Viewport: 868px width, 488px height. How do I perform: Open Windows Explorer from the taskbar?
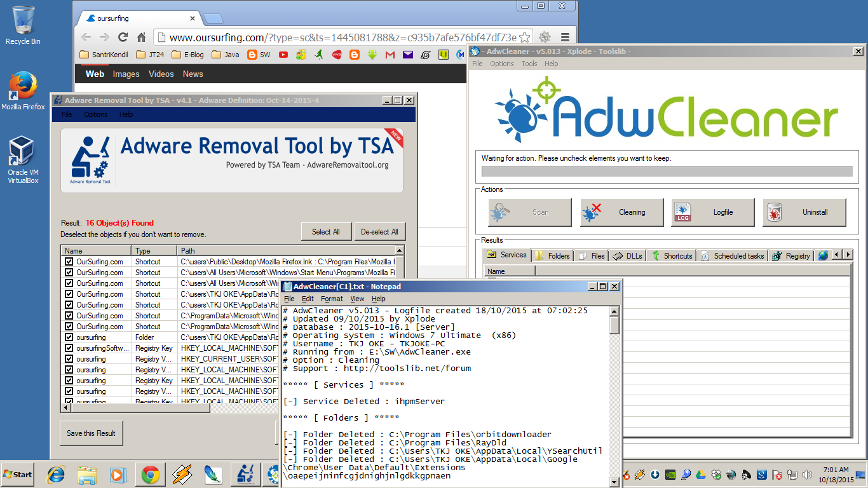(86, 474)
